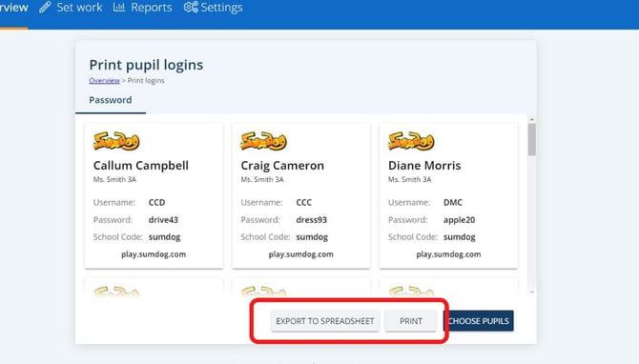This screenshot has height=364, width=639.
Task: Click username value CCD
Action: (x=157, y=202)
